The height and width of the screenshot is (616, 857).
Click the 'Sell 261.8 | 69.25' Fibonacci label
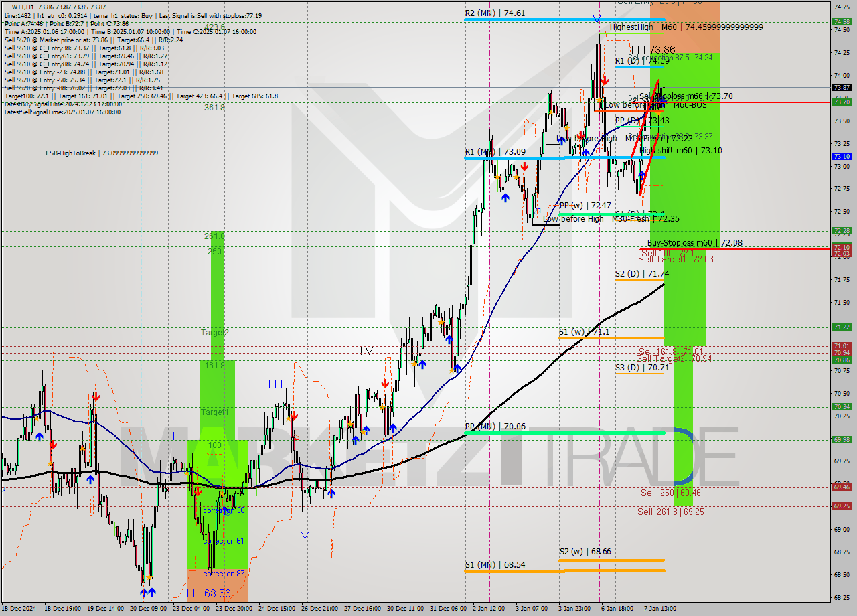click(x=670, y=512)
